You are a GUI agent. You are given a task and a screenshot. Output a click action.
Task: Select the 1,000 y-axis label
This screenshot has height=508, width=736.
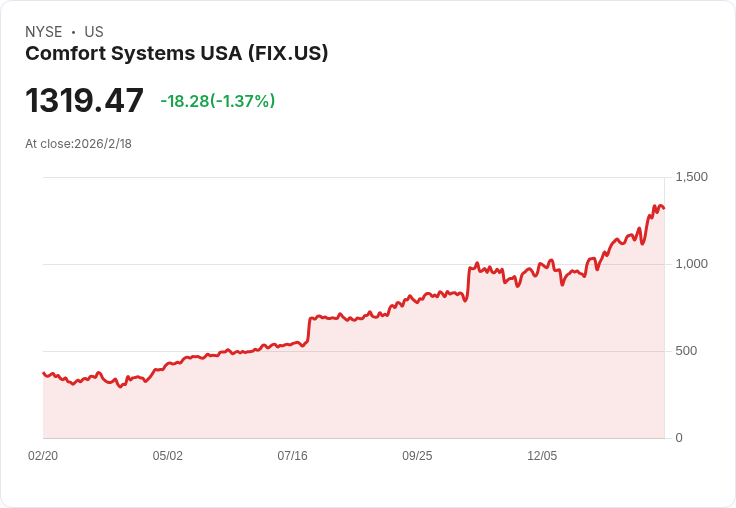pos(691,264)
